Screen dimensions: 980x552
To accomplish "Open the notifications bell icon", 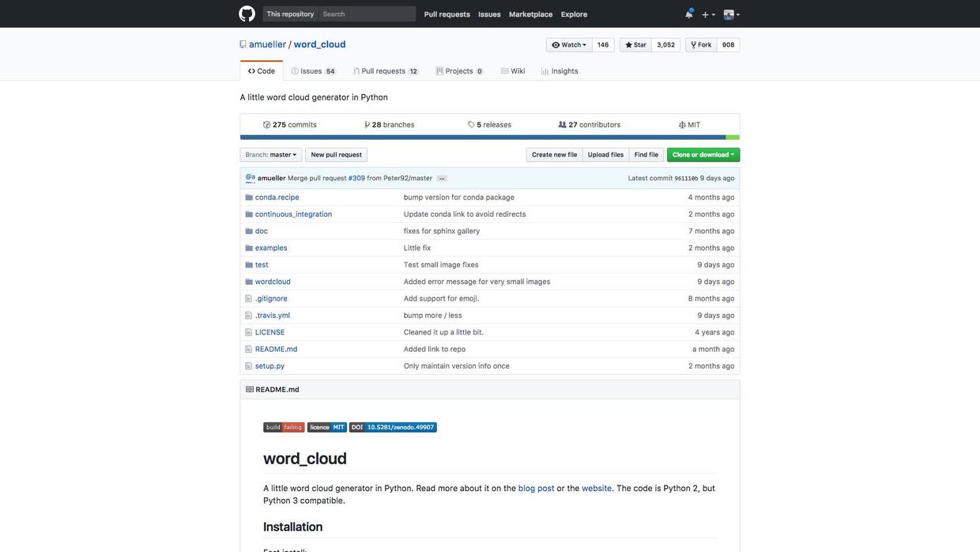I will [689, 13].
